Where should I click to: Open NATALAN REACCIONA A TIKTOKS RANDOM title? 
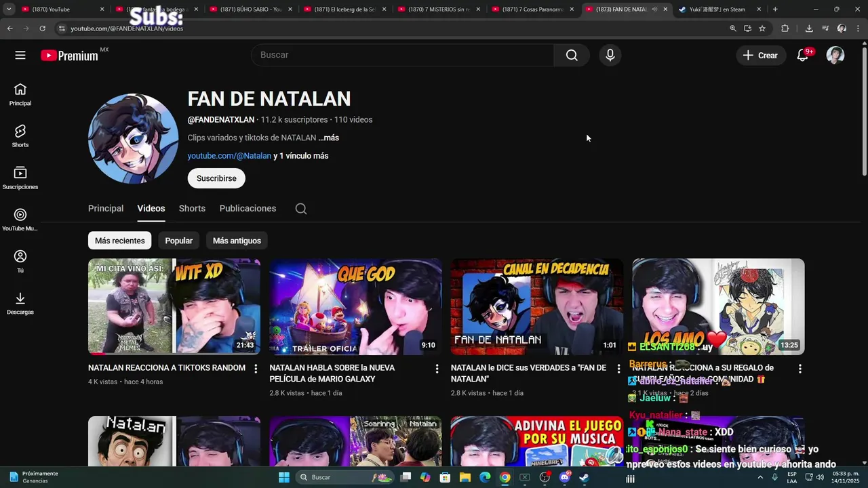tap(167, 368)
